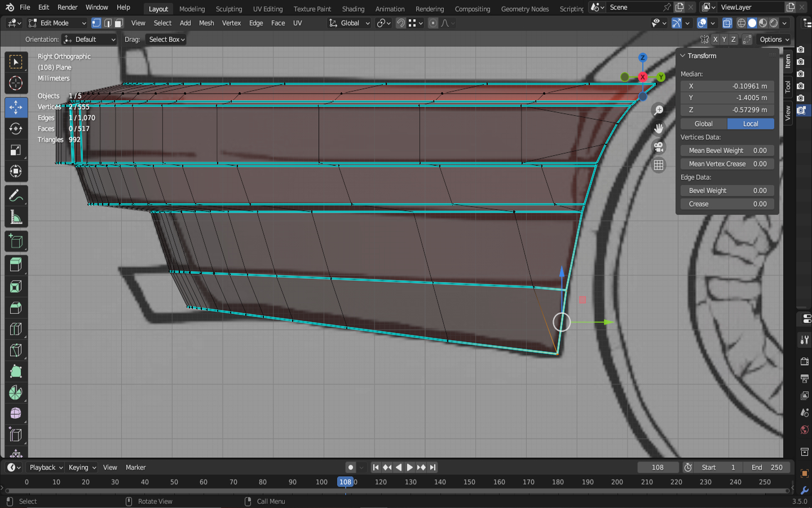Toggle Y-axis mirror in tool settings
Screen dimensions: 812x508
click(x=724, y=40)
